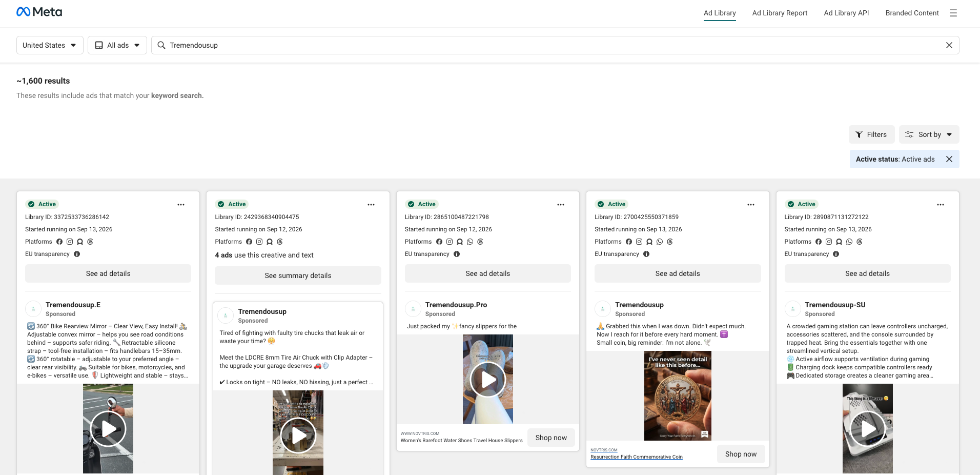Click the Facebook platform icon on Tremendousup.E ad

coord(59,242)
